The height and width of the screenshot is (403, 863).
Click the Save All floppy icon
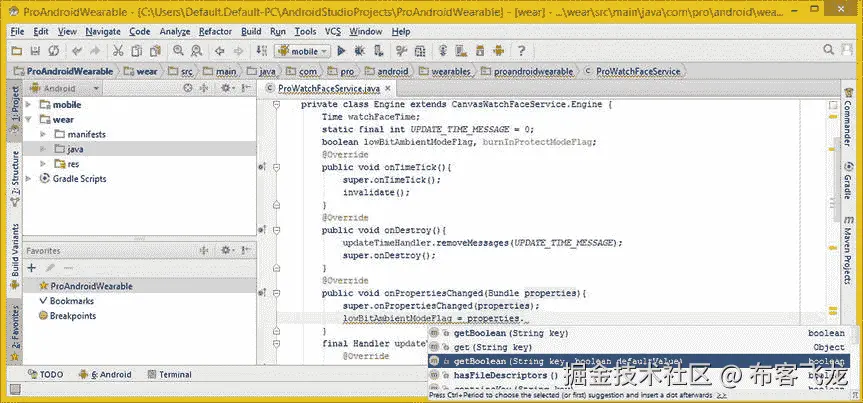[35, 51]
